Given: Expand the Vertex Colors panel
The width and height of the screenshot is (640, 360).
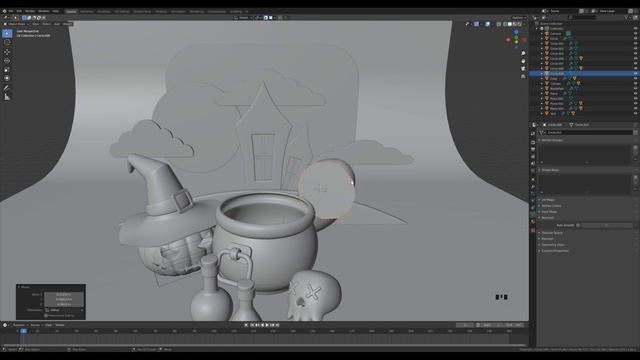Looking at the screenshot, I should (550, 206).
